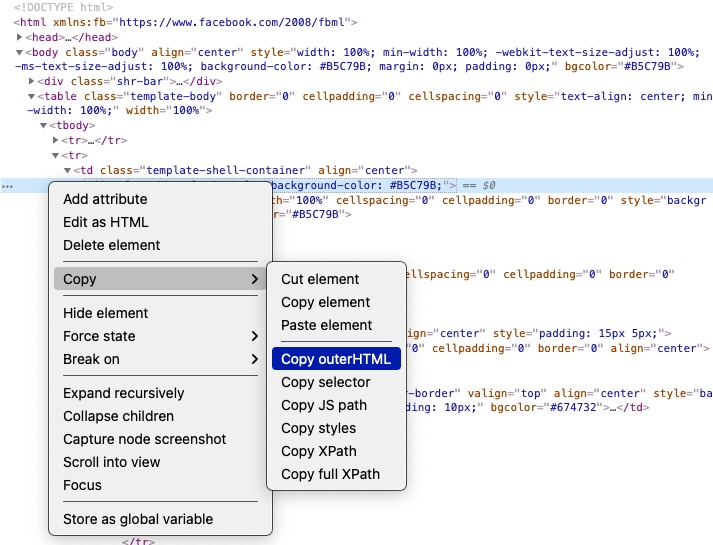Choose Focus in context menu
Screen dimensions: 713x545
[160, 485]
